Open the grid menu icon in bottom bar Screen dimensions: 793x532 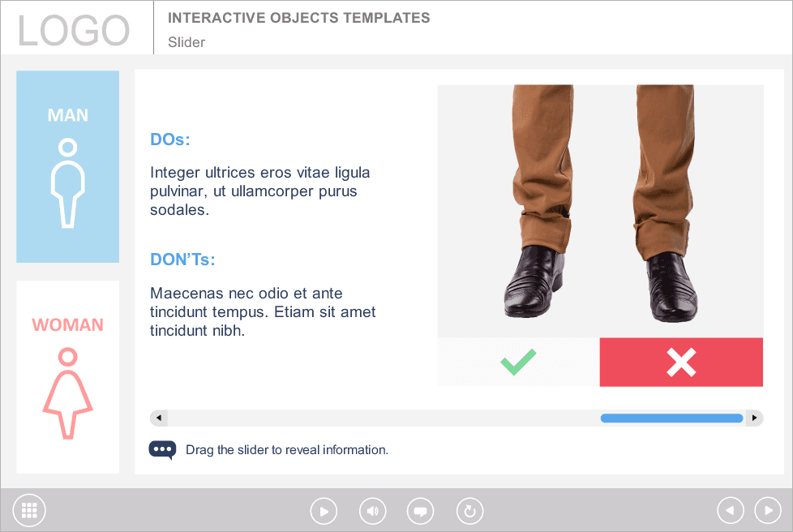pos(29,510)
